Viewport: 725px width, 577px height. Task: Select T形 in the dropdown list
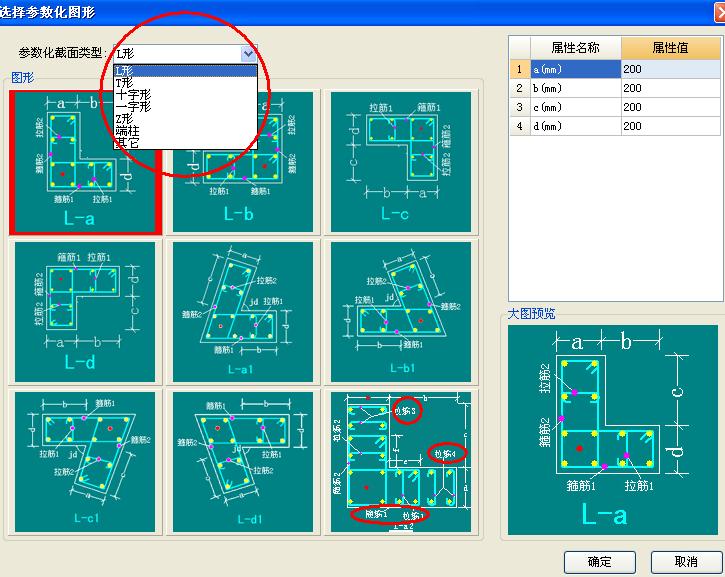pos(185,83)
